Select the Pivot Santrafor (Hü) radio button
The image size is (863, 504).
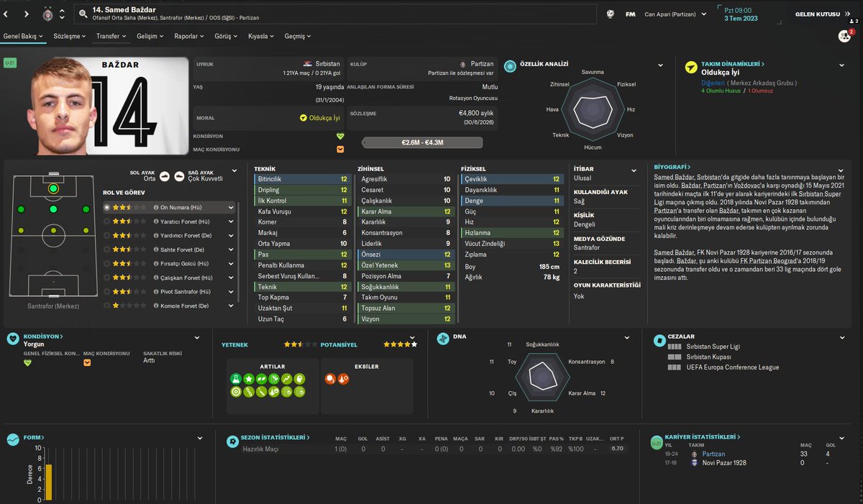tap(107, 292)
